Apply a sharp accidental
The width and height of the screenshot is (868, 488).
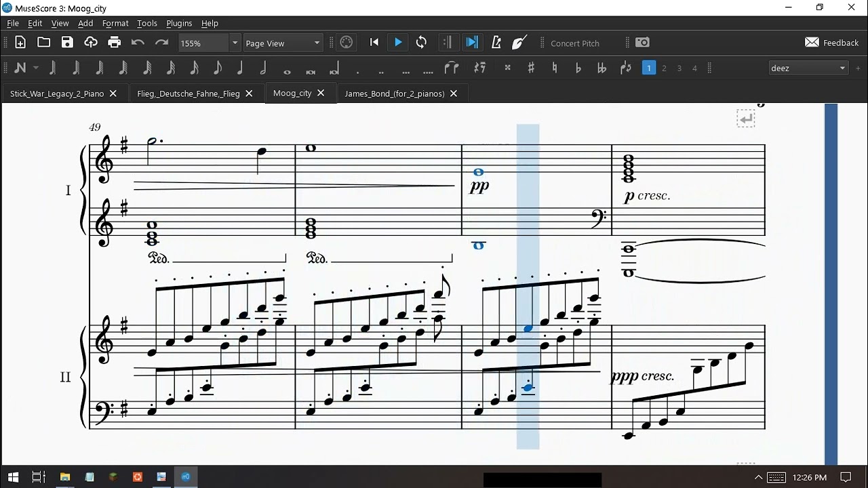coord(531,68)
